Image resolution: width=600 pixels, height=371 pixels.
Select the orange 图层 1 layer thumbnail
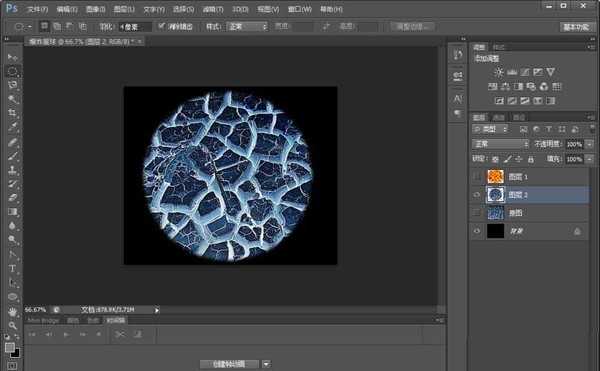[x=495, y=177]
